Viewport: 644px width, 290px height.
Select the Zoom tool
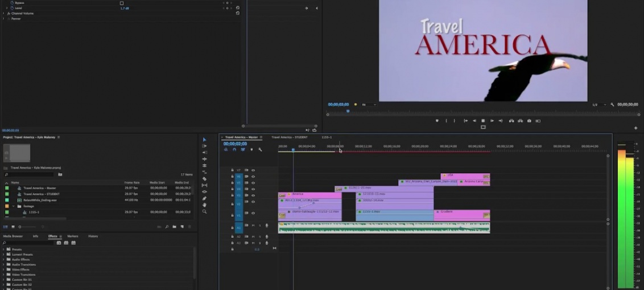(205, 211)
